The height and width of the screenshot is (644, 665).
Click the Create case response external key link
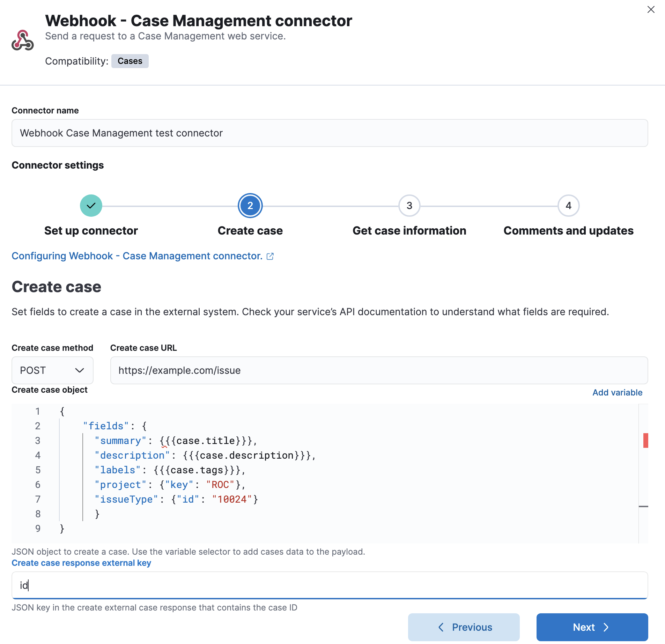pos(81,563)
